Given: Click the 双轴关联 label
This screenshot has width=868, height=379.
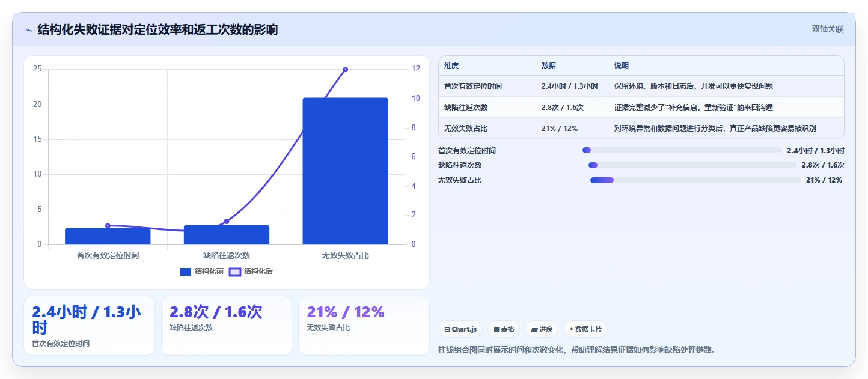Looking at the screenshot, I should 828,29.
